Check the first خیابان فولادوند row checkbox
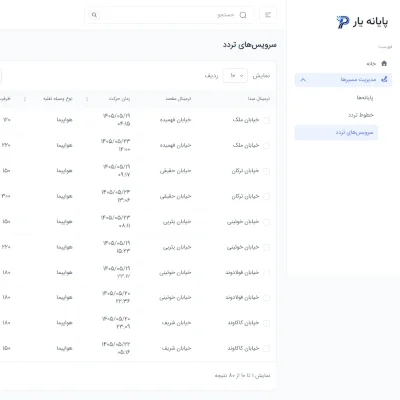This screenshot has height=400, width=400. pos(266,273)
